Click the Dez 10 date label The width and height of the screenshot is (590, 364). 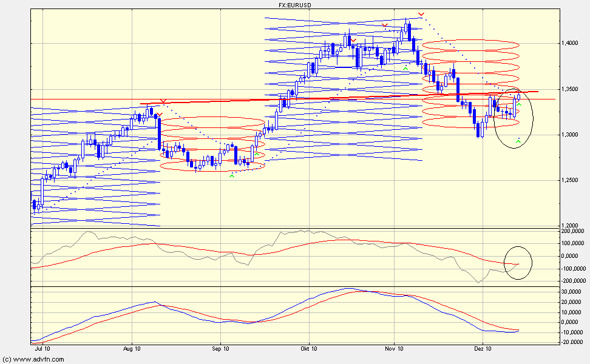pyautogui.click(x=483, y=349)
